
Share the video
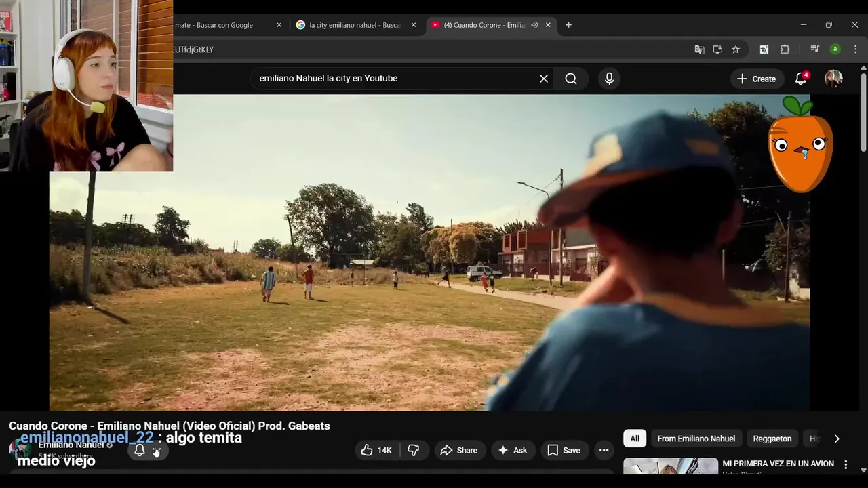coord(459,450)
